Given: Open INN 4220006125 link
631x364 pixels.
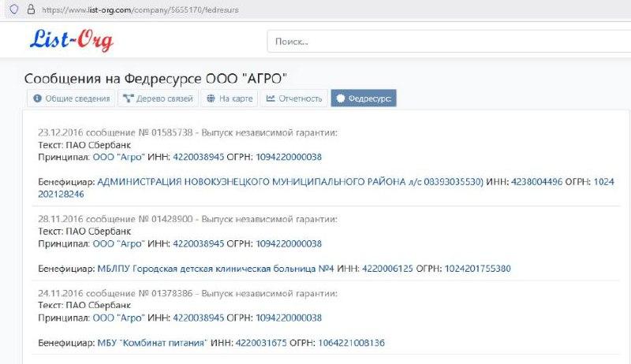Looking at the screenshot, I should click(387, 269).
